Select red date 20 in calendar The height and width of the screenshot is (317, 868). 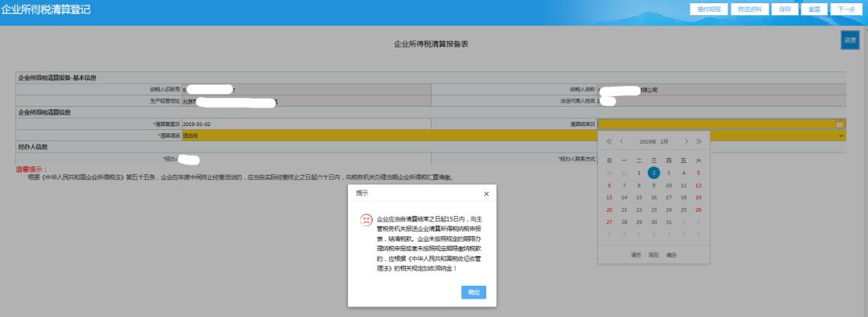(609, 209)
